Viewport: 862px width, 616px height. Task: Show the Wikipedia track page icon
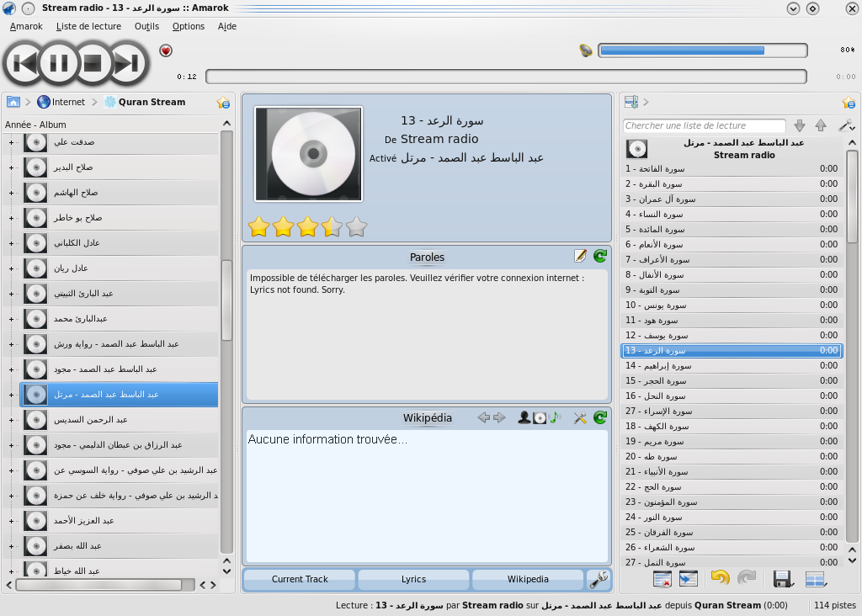(x=555, y=417)
